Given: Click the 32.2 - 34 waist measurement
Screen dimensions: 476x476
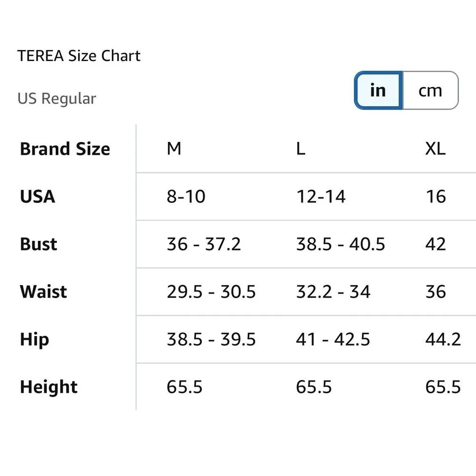Looking at the screenshot, I should click(333, 292).
